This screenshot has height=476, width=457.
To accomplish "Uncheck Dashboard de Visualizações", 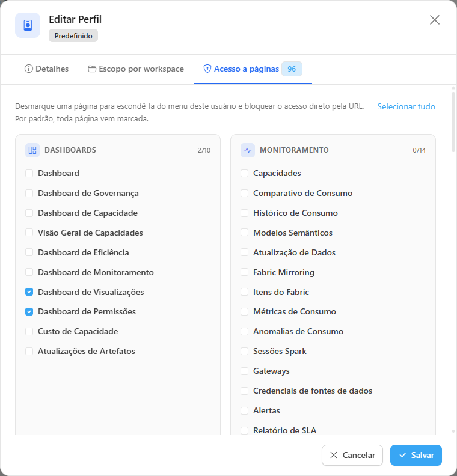I will (x=29, y=292).
